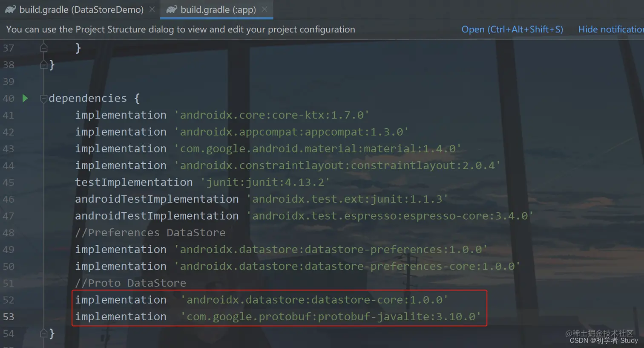Click implementation keyword on line 41
The width and height of the screenshot is (644, 348).
[x=121, y=115]
